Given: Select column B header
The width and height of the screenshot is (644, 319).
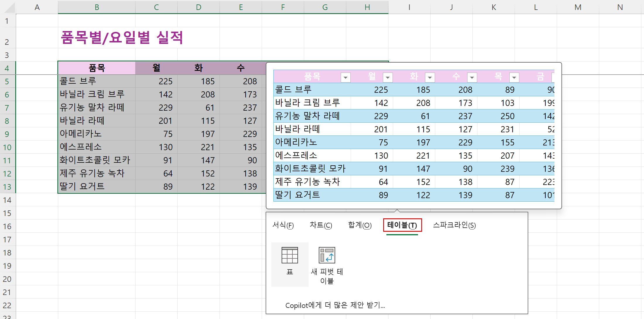Looking at the screenshot, I should [x=97, y=7].
